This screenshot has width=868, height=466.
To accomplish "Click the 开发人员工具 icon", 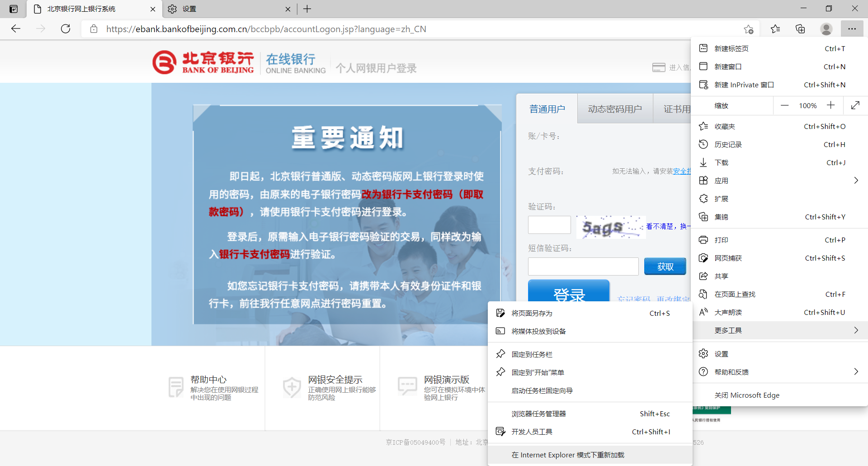I will [x=500, y=432].
